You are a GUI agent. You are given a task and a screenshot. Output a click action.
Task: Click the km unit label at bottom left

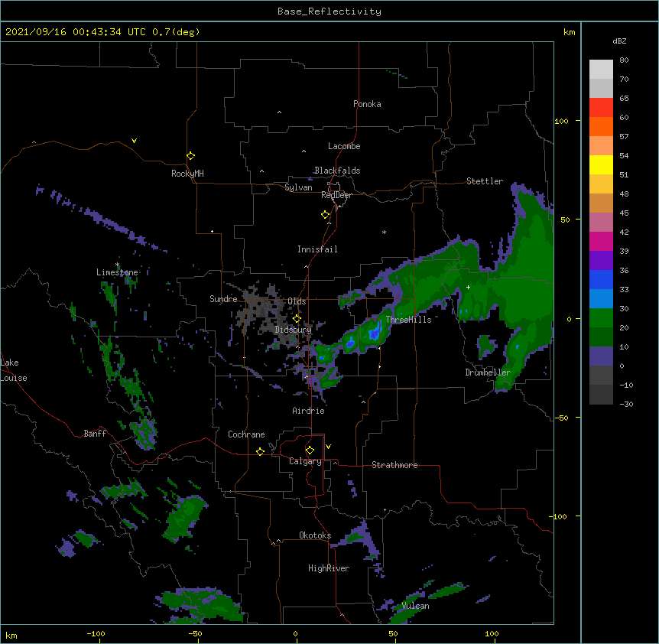[x=11, y=635]
